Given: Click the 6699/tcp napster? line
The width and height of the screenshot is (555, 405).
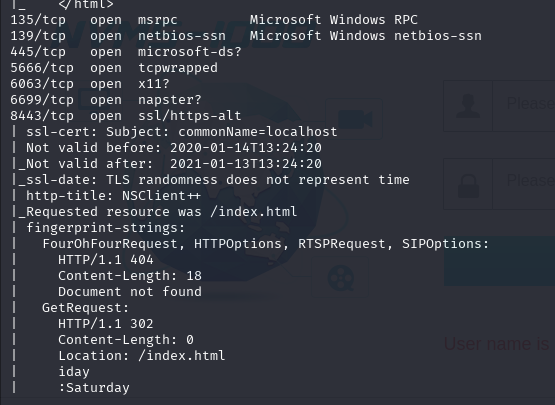Looking at the screenshot, I should pos(106,100).
